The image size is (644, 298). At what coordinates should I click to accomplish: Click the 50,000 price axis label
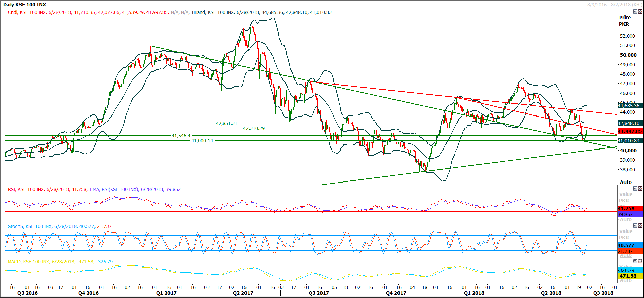pos(628,55)
